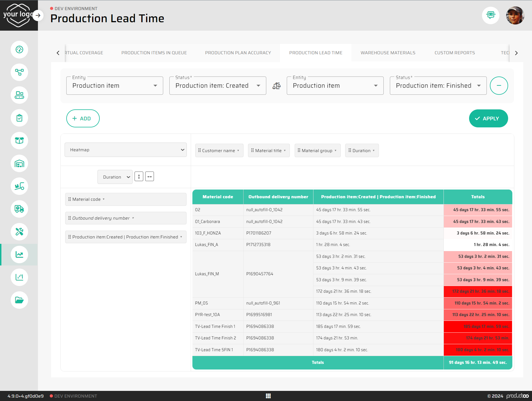
Task: Expand the Production item: Finished status dropdown
Action: (x=438, y=86)
